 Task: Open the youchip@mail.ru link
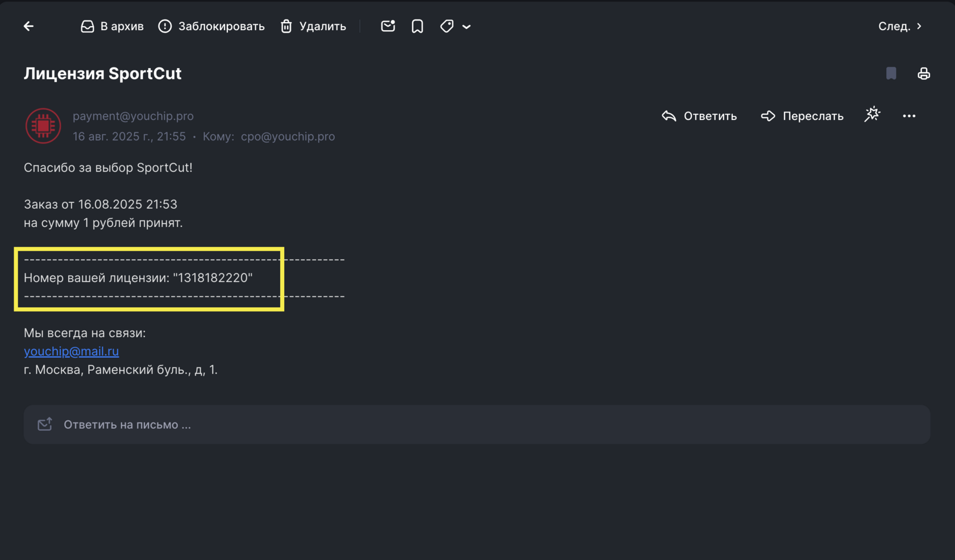(71, 351)
